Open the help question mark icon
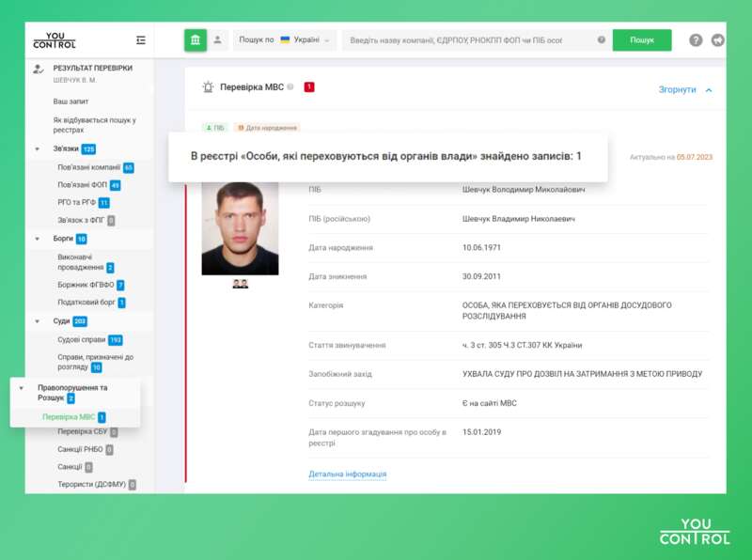 (696, 40)
